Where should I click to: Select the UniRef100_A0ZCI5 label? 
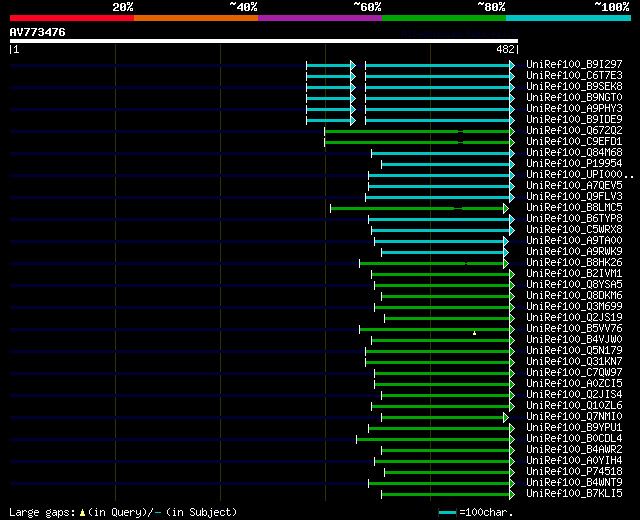(x=574, y=384)
